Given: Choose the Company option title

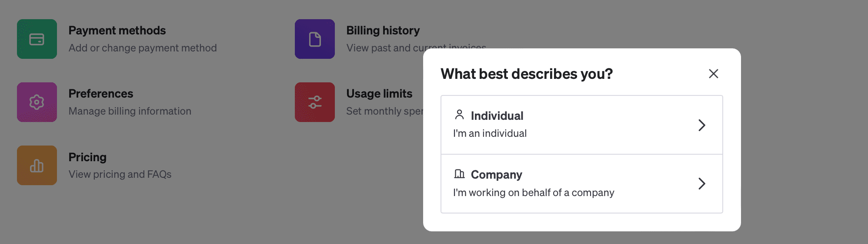Looking at the screenshot, I should click(497, 175).
